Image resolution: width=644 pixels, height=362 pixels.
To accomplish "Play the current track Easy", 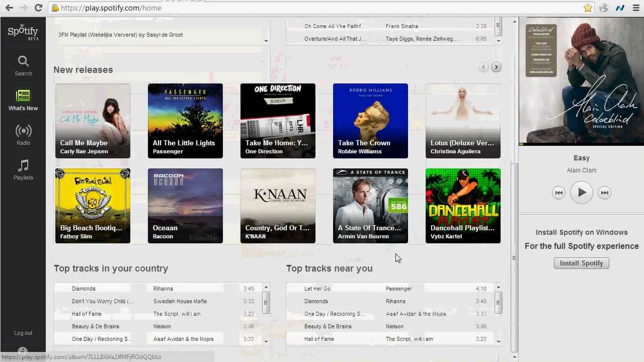I will [x=582, y=192].
